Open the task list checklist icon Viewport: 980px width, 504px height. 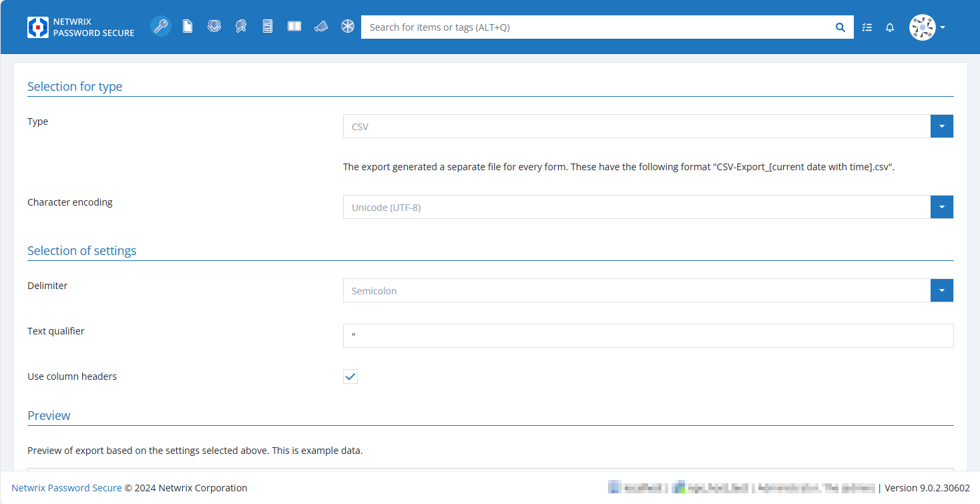(867, 27)
